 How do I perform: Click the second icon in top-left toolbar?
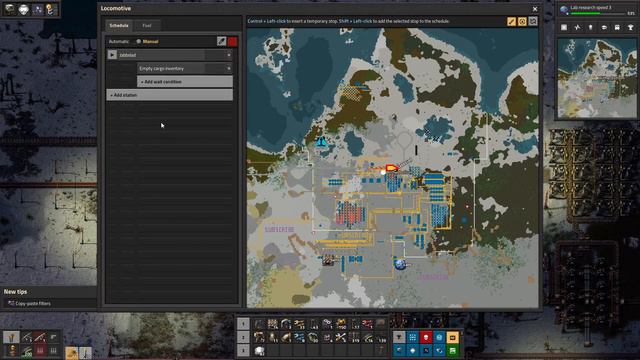pyautogui.click(x=24, y=9)
